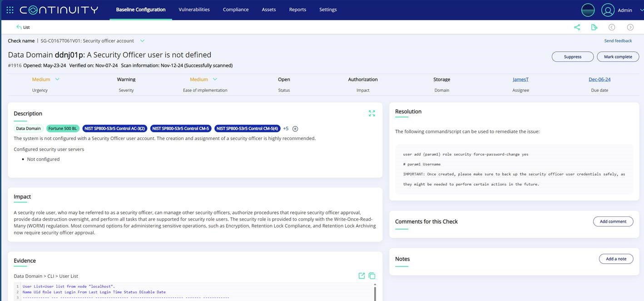Screen dimensions: 644x301
Task: Switch to the Vulnerabilities tab
Action: point(194,10)
